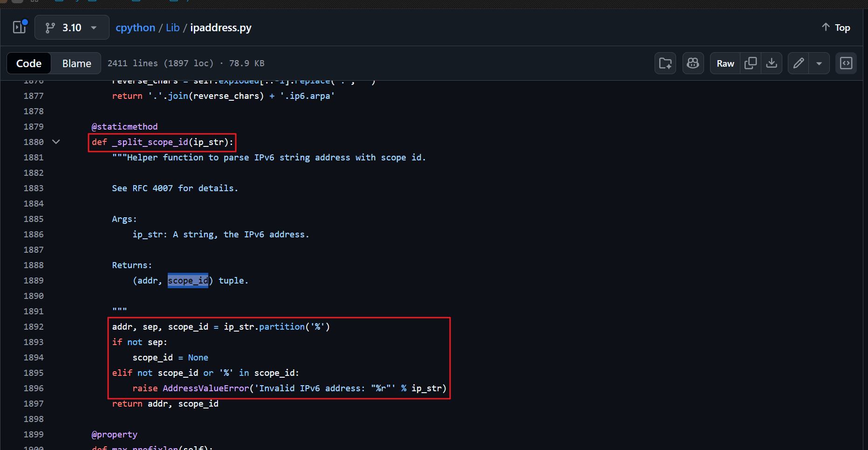This screenshot has width=868, height=450.
Task: Collapse the _split_scope_id function at line 1880
Action: point(56,142)
